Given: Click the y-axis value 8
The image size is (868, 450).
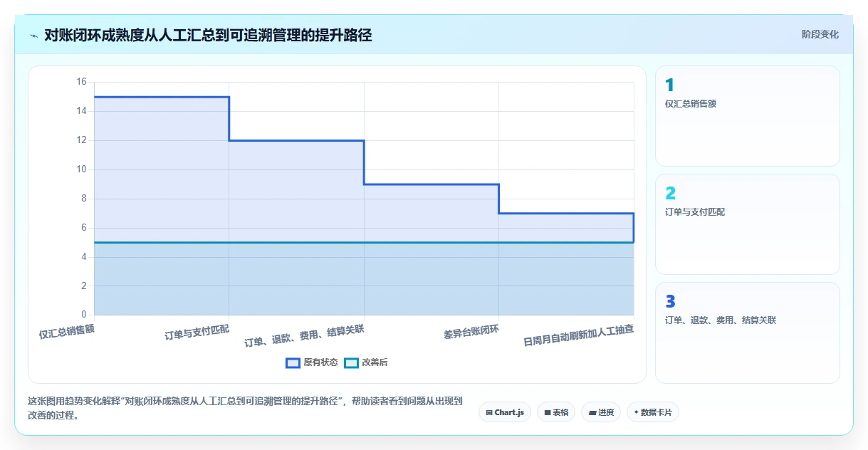Looking at the screenshot, I should click(x=83, y=199).
